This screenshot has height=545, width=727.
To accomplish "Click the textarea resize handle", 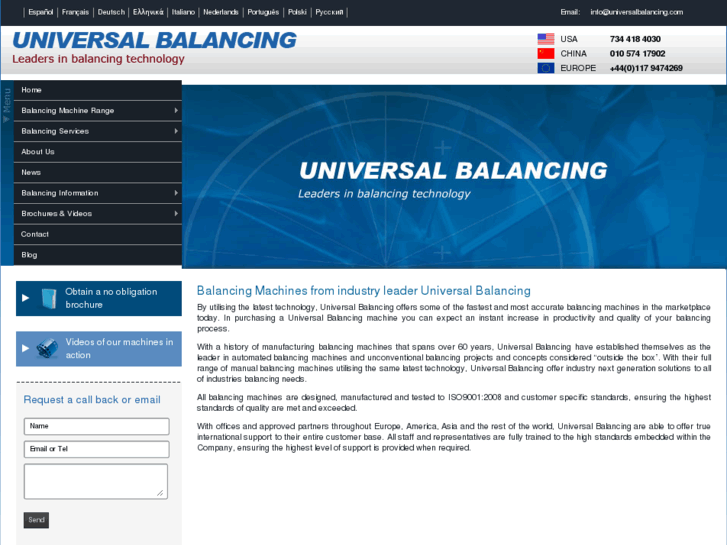I will click(x=160, y=493).
